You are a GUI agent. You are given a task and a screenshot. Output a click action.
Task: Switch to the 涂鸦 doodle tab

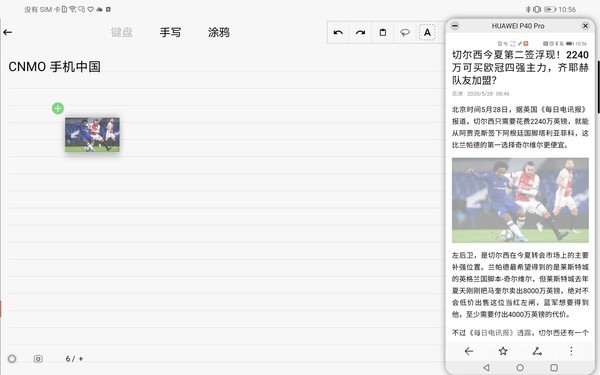point(219,33)
